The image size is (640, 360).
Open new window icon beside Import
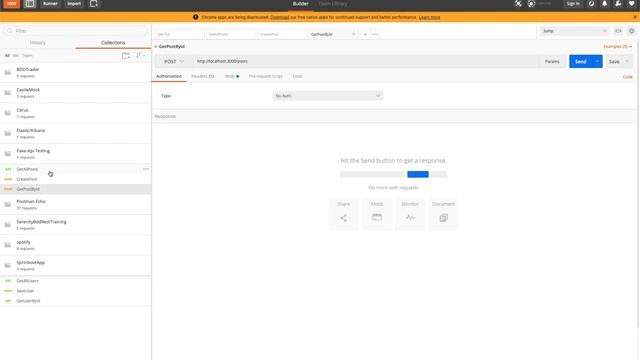pos(93,4)
